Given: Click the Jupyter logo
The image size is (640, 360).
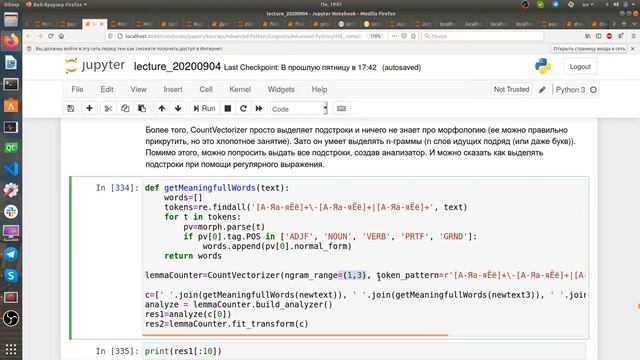Looking at the screenshot, I should [x=95, y=66].
